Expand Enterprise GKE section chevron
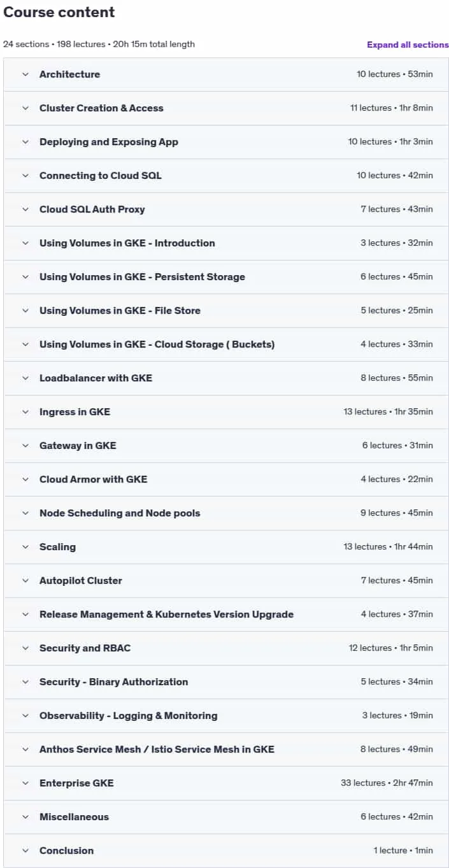Viewport: 449px width, 868px height. pos(25,783)
